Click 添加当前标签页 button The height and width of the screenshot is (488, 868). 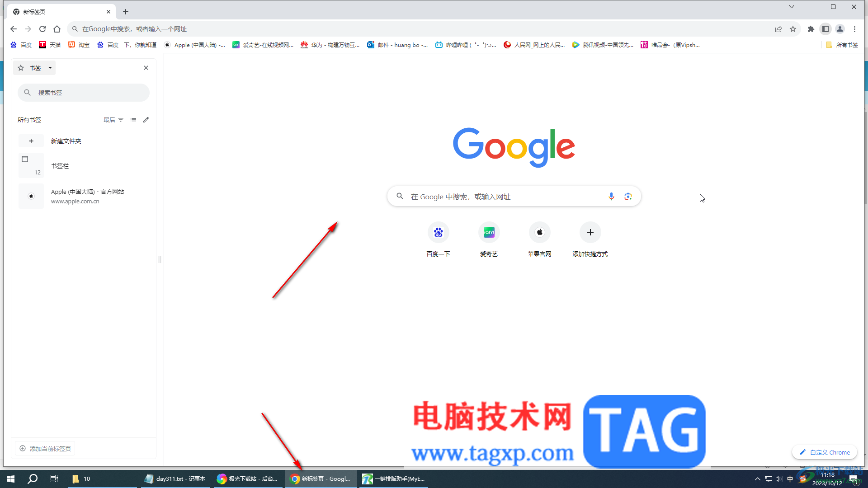click(x=45, y=448)
